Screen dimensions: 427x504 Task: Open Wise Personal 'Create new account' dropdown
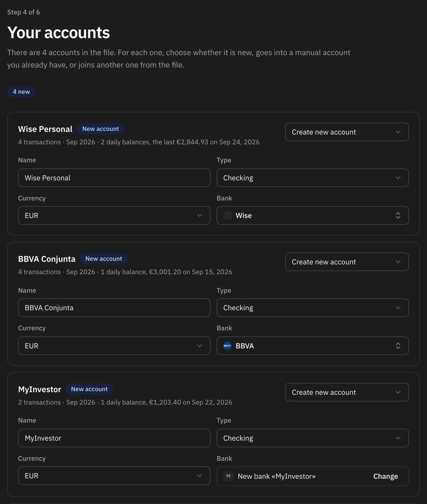[347, 132]
